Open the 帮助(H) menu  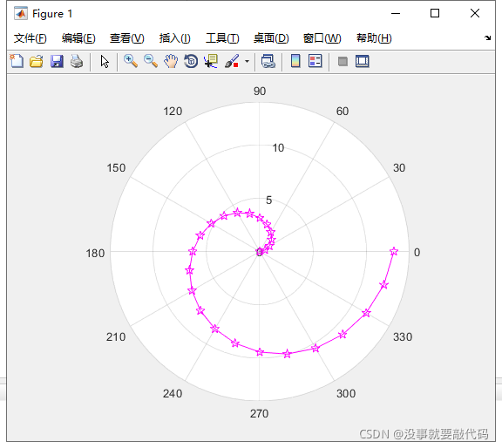(x=374, y=38)
